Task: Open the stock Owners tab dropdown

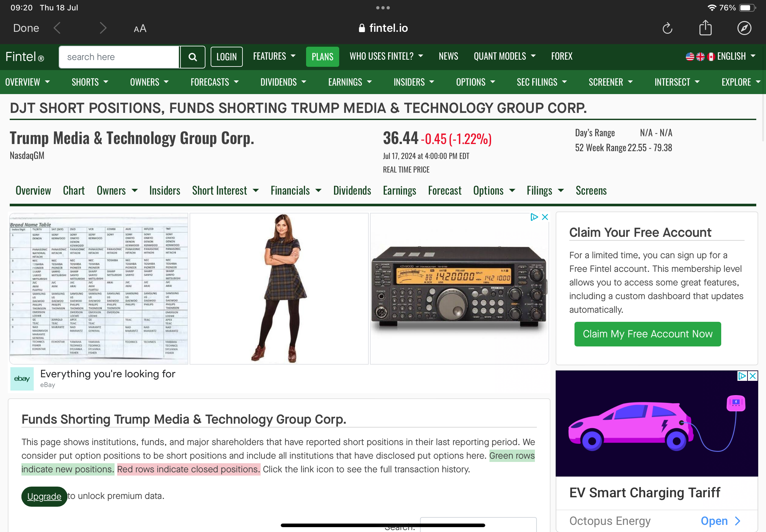Action: [117, 191]
